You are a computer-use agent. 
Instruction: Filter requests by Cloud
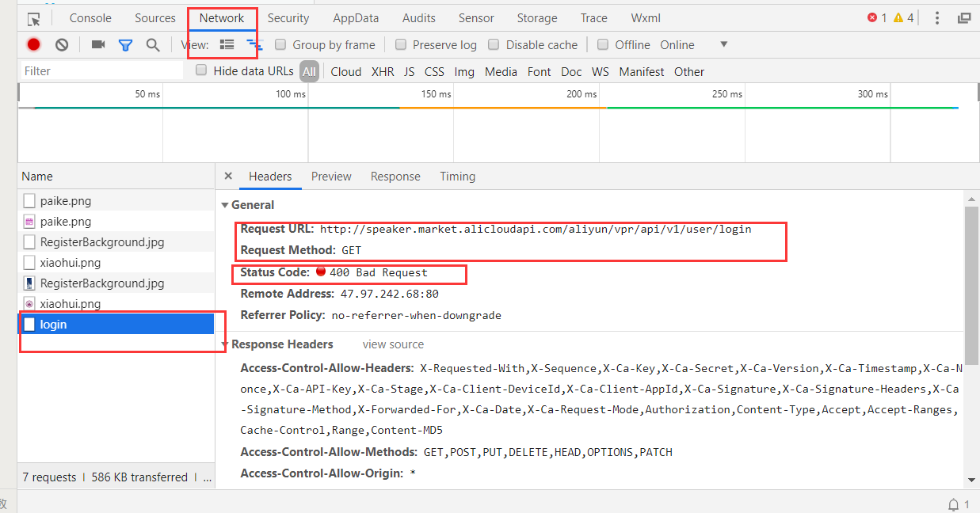[x=346, y=71]
